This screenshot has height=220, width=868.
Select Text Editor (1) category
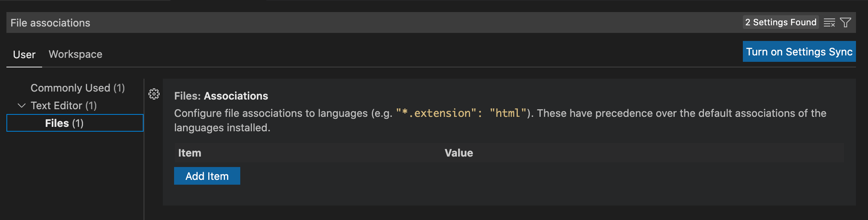64,106
